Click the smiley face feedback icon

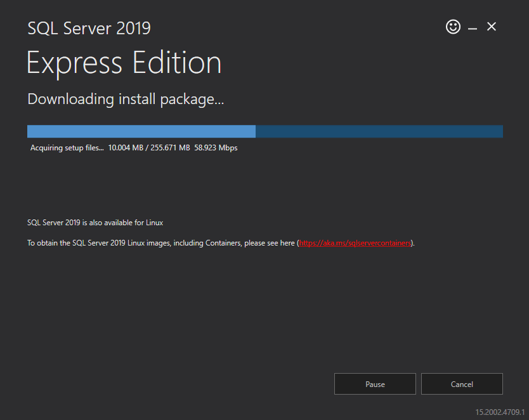click(453, 27)
